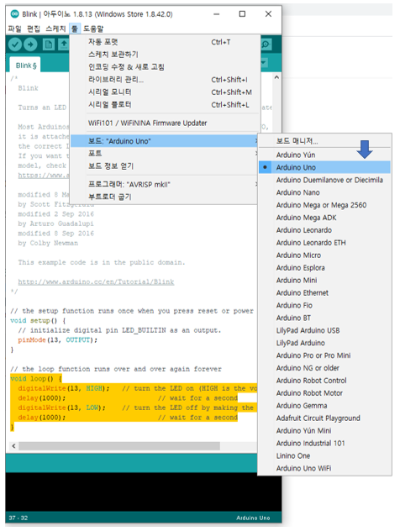400x527 pixels.
Task: Select Arduino Mega or Mega 2560
Action: [324, 205]
